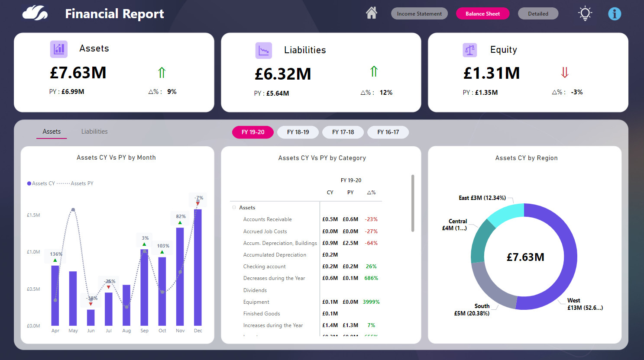Click the red triangle marker above Jun bar
The width and height of the screenshot is (644, 360).
coord(91,304)
